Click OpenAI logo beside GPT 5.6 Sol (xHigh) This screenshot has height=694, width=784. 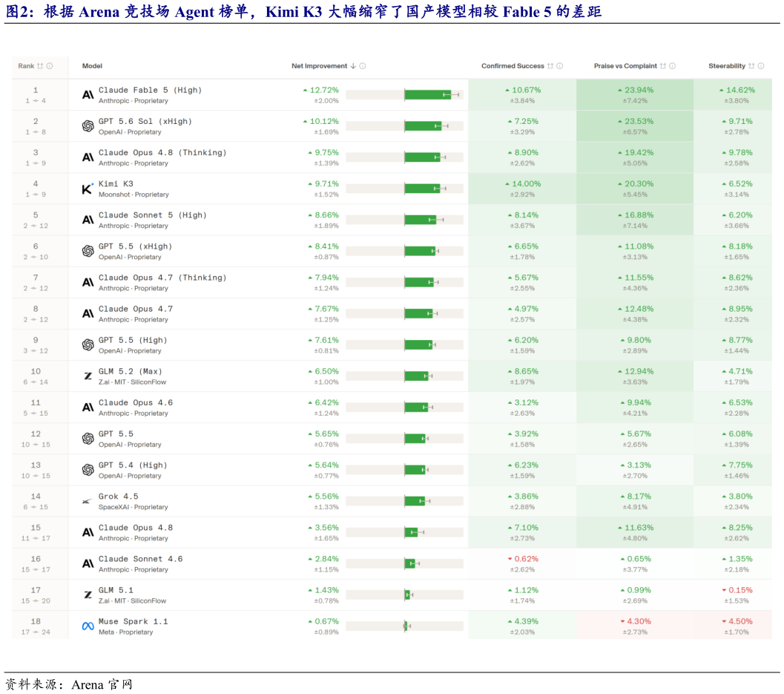[x=88, y=126]
